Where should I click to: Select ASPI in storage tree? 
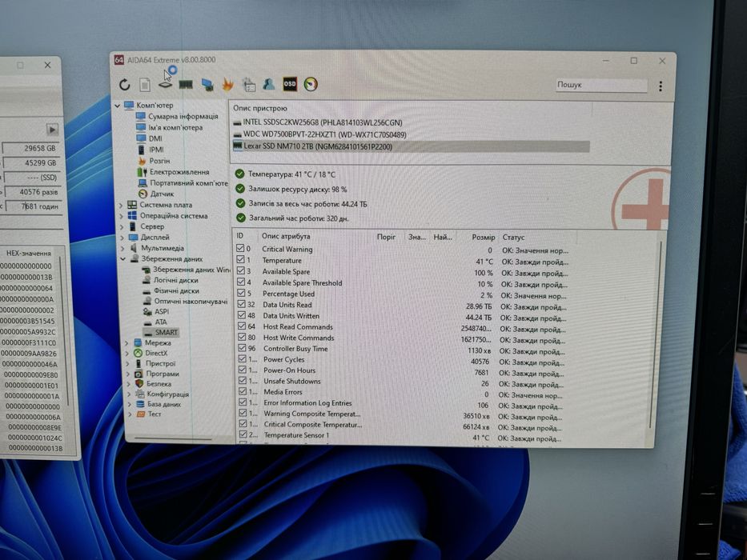click(162, 311)
